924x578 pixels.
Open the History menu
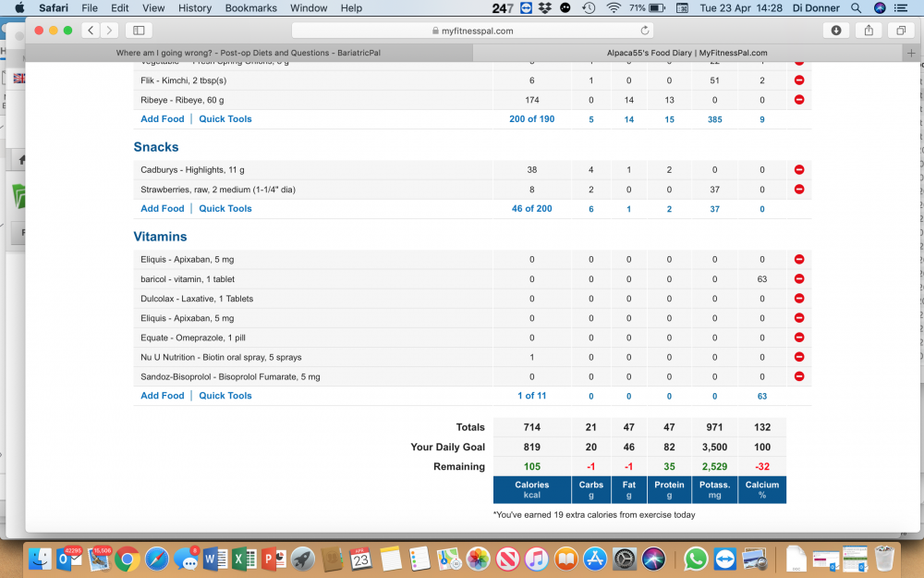coord(194,7)
